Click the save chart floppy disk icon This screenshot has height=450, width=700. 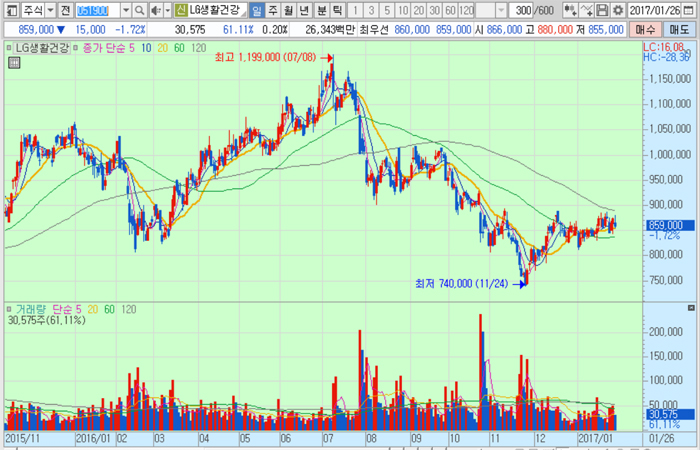pos(602,10)
